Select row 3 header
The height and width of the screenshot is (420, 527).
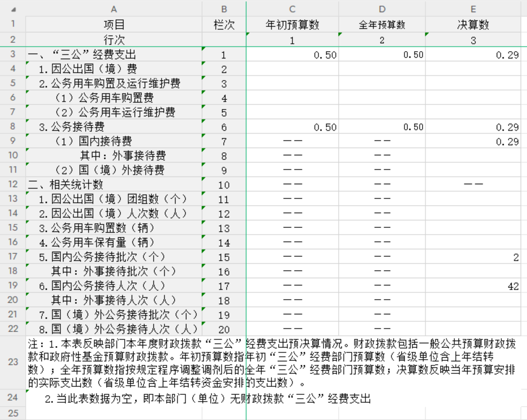pyautogui.click(x=13, y=54)
